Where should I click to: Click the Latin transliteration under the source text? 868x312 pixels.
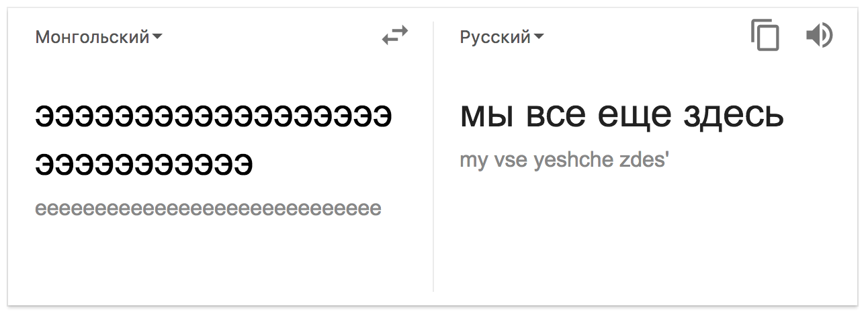point(208,209)
